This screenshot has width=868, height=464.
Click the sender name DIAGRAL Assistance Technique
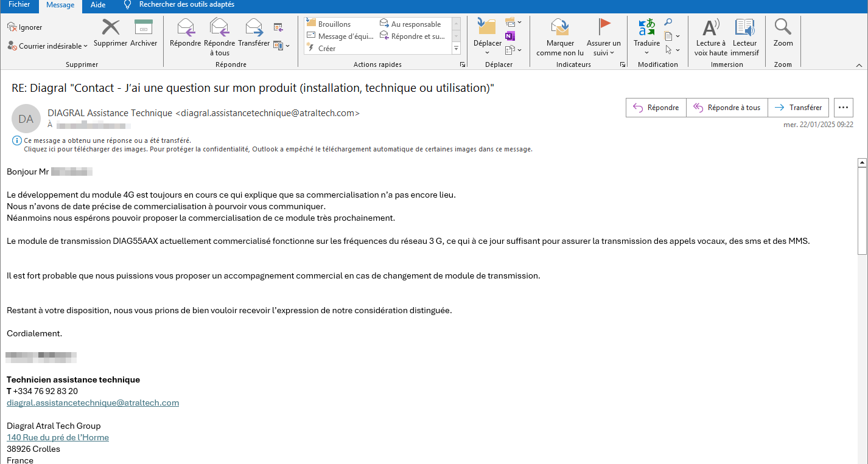(x=110, y=113)
